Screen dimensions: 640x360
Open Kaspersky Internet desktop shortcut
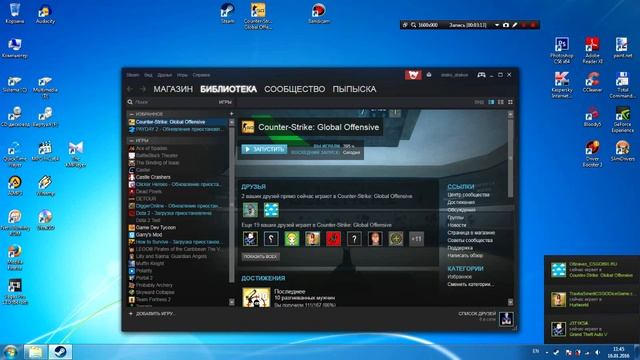pyautogui.click(x=562, y=85)
